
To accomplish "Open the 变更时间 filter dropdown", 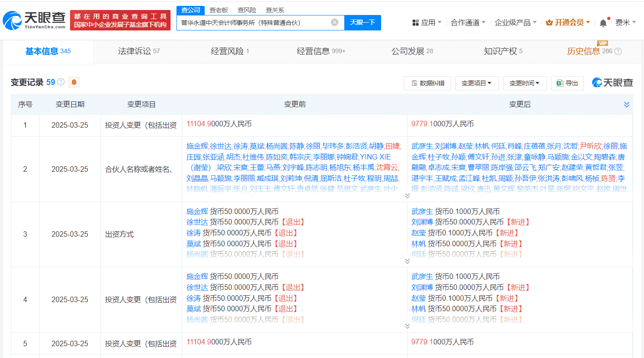I will (x=524, y=83).
